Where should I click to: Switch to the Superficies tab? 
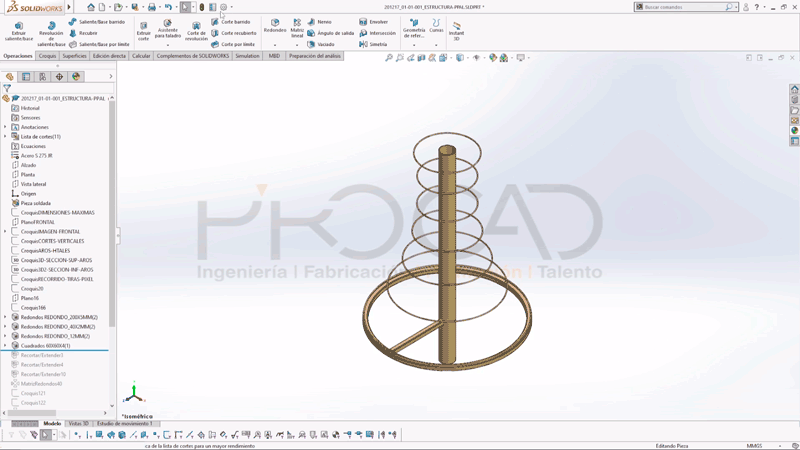click(x=74, y=56)
